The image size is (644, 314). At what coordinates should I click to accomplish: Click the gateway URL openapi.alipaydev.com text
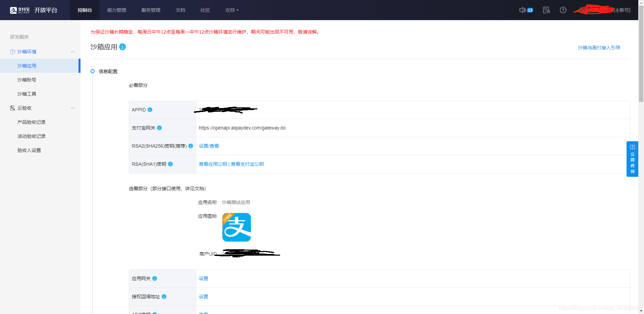[242, 128]
